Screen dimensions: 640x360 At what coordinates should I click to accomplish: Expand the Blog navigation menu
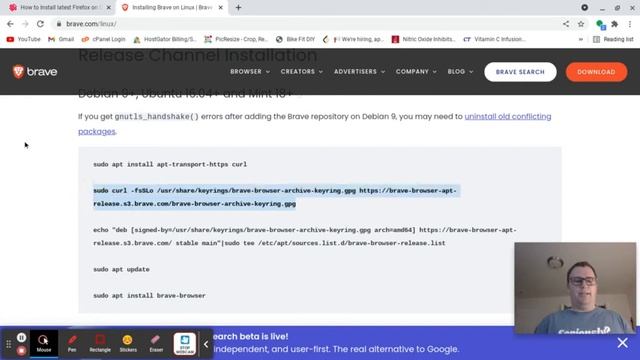point(460,71)
